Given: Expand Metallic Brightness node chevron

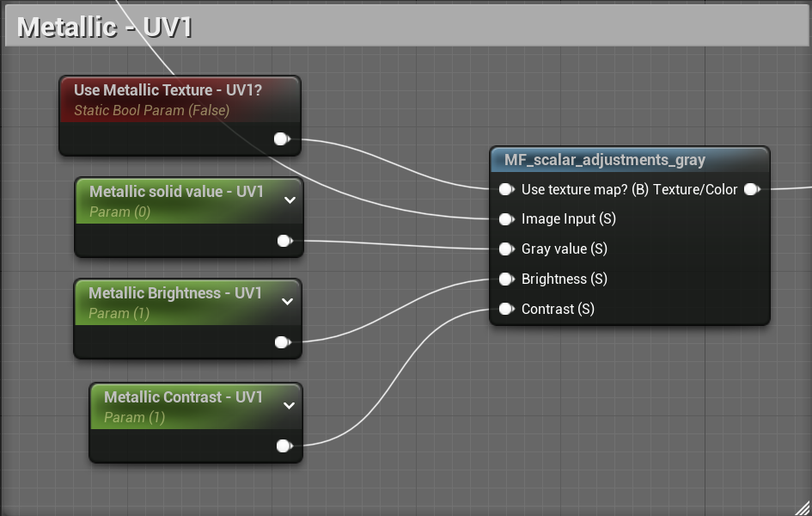Looking at the screenshot, I should coord(287,302).
